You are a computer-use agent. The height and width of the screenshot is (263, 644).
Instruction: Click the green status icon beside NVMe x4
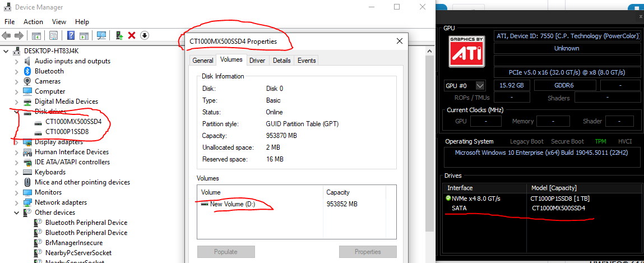click(x=448, y=198)
